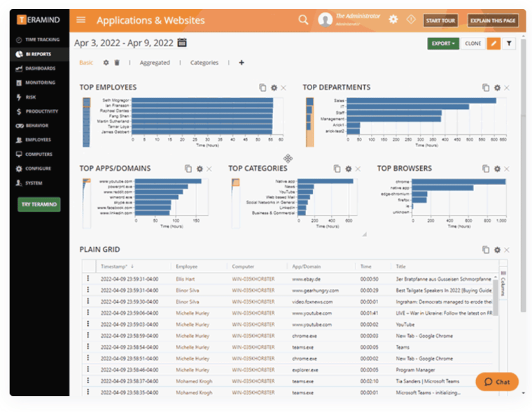Click the diamond alert icon in header
Screen dimensions: 532x412
pyautogui.click(x=411, y=20)
